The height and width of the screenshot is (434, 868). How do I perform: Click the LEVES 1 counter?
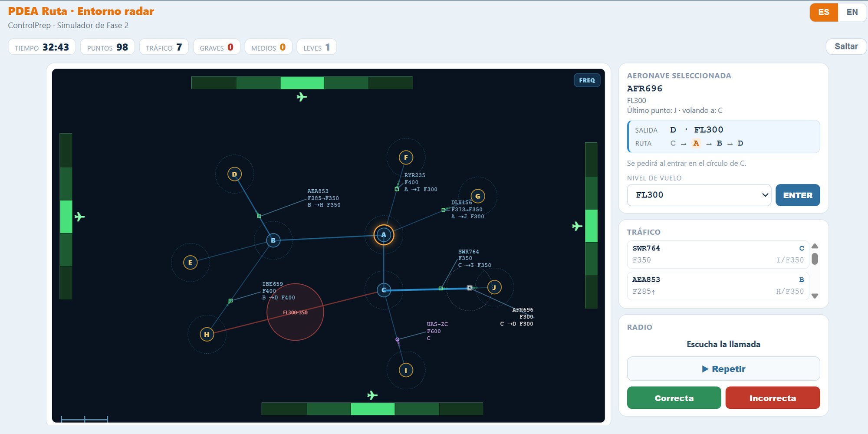pyautogui.click(x=316, y=47)
